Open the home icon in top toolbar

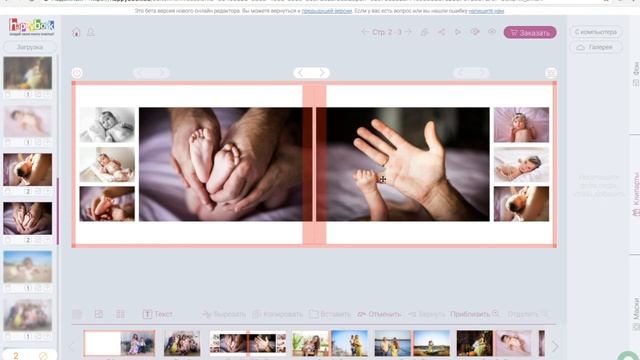tap(76, 33)
